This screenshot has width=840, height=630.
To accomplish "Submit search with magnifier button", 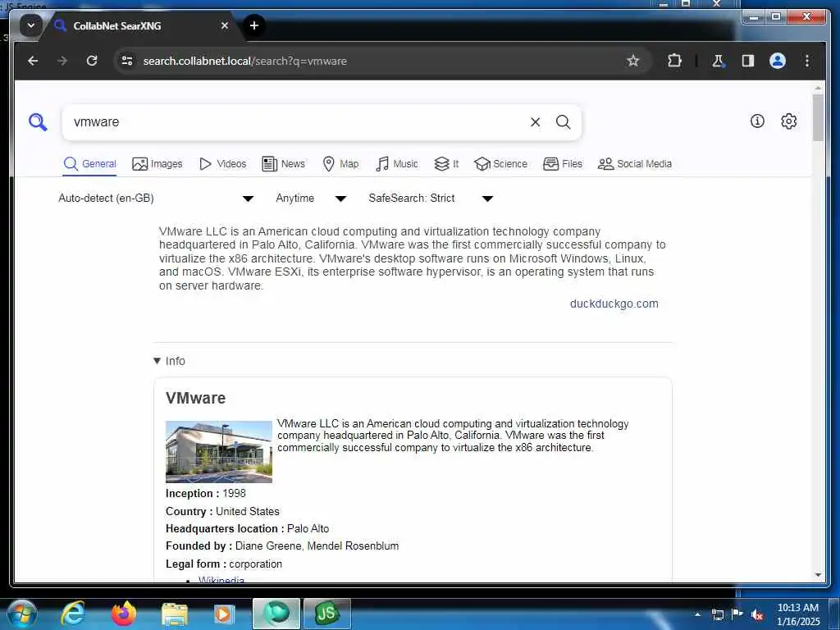I will (563, 122).
